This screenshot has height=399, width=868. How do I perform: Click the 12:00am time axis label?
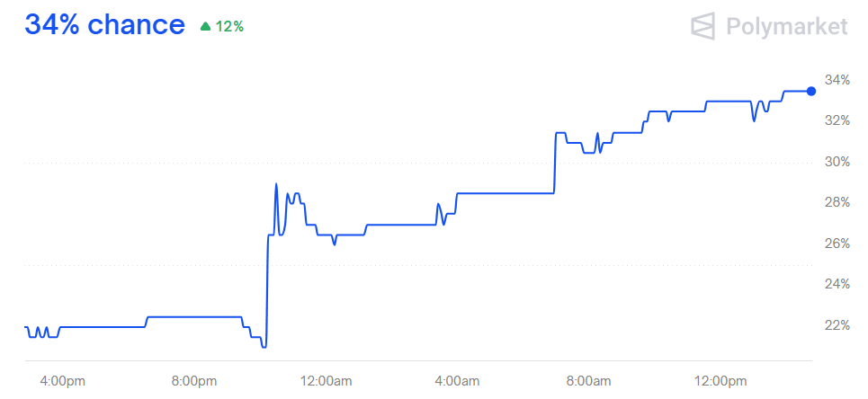[x=326, y=381]
